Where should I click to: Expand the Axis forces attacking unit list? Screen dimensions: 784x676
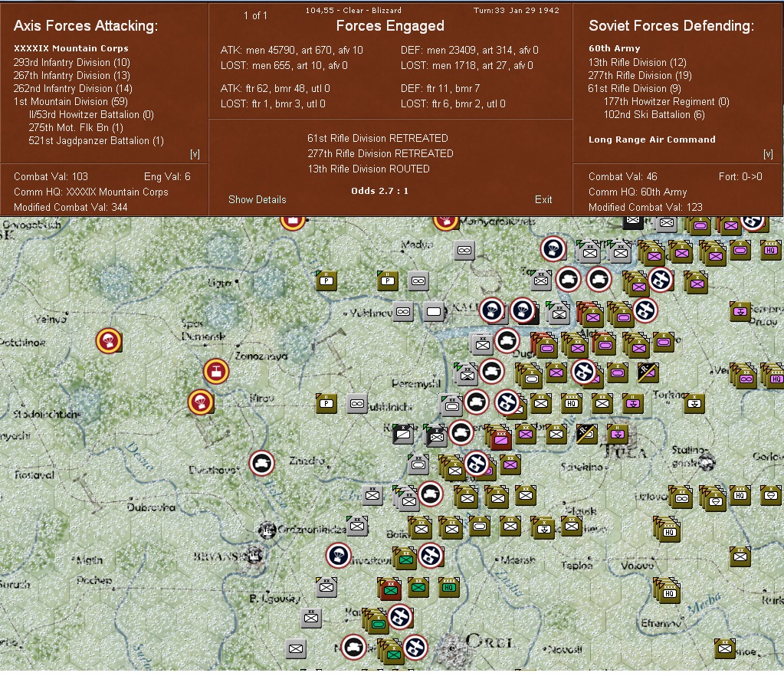pos(195,154)
